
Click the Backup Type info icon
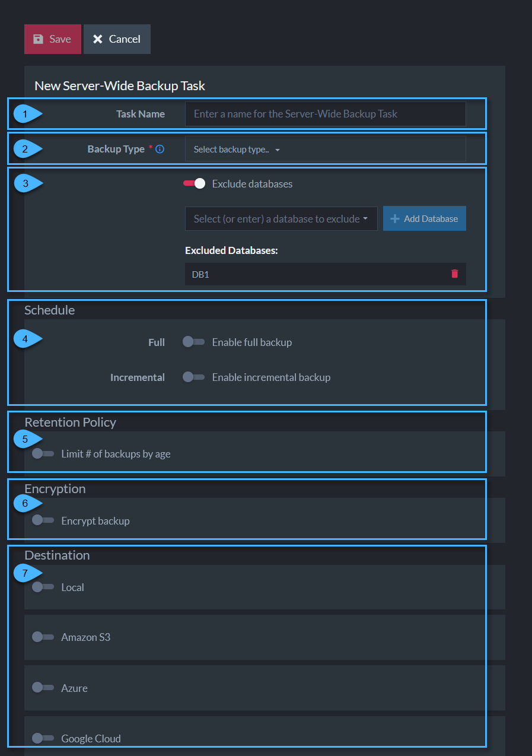(x=160, y=150)
